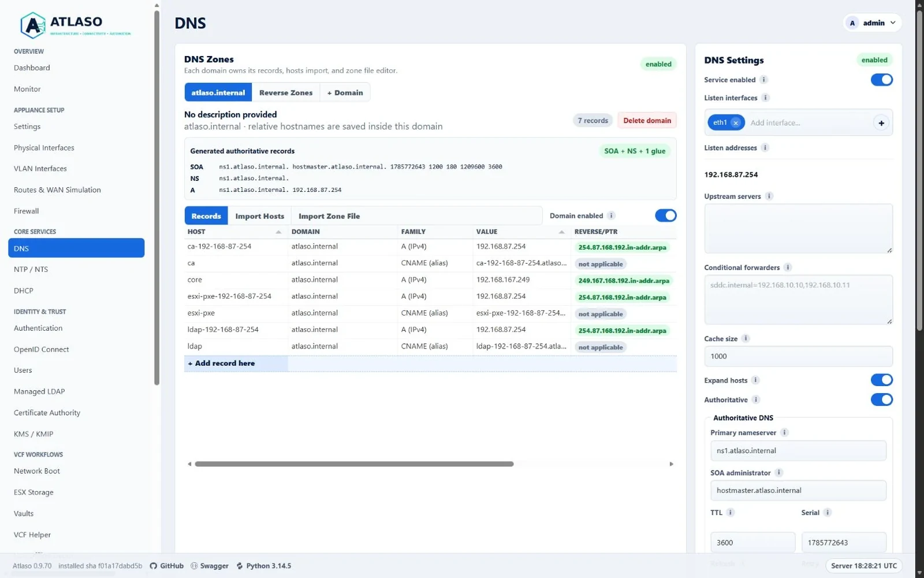Click core host cell in table

coord(236,280)
